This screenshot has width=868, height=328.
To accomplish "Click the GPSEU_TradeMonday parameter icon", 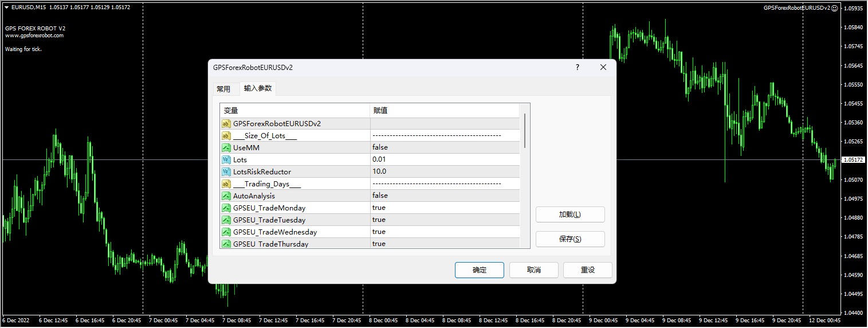I will tap(226, 208).
